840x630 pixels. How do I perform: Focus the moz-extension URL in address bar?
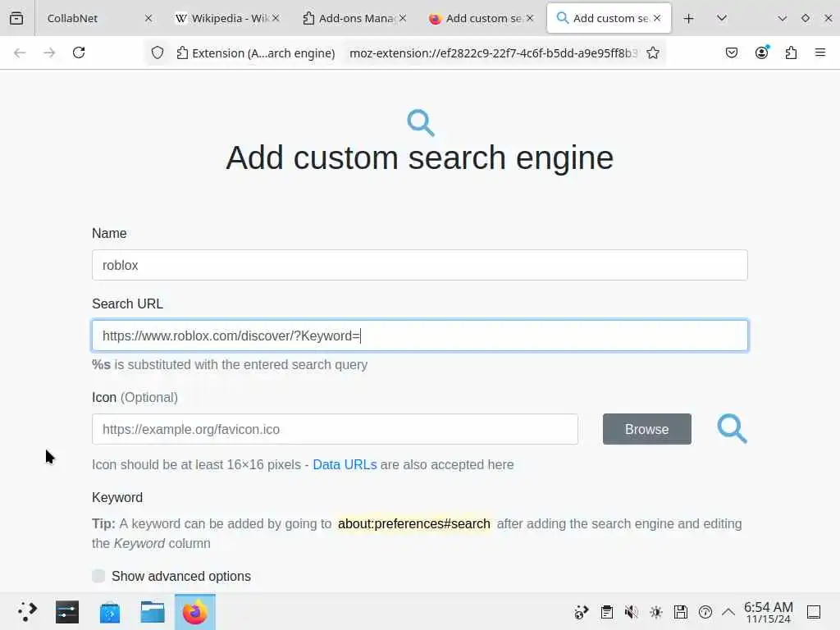(x=493, y=53)
